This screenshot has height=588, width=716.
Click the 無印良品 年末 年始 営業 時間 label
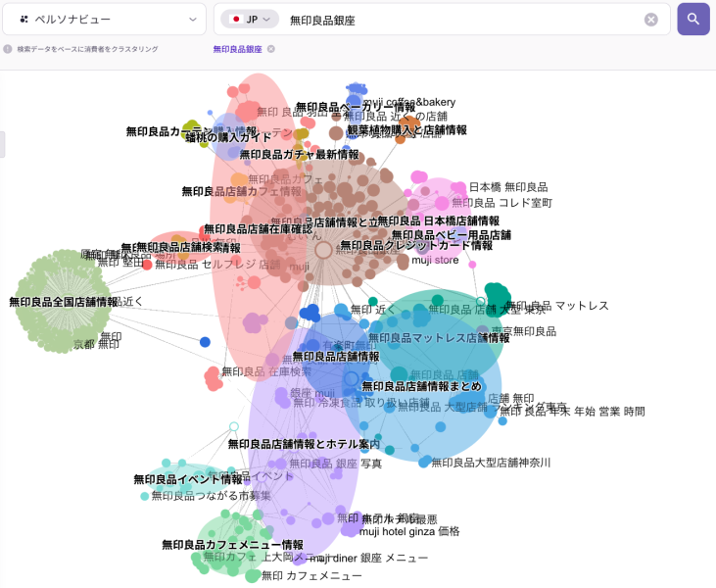pos(573,412)
